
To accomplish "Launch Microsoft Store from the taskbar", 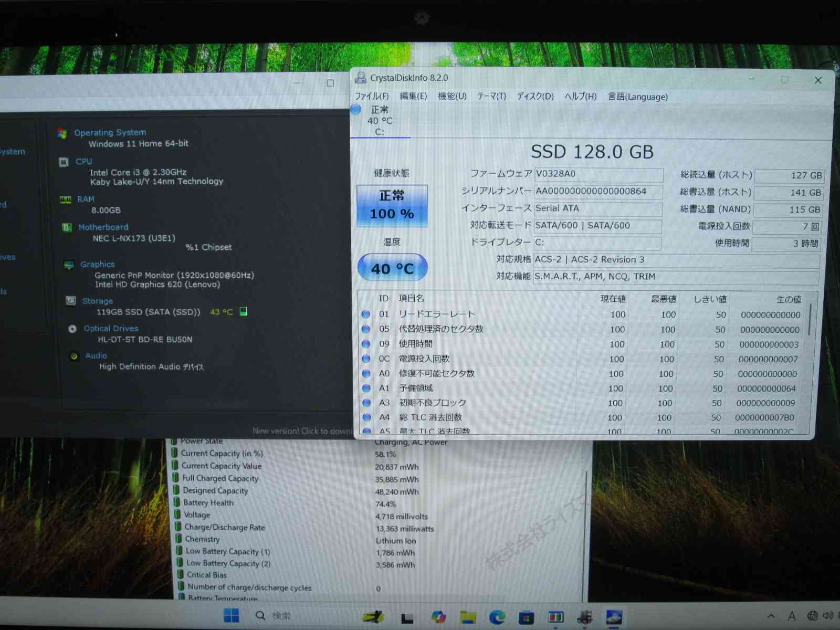I will [x=526, y=617].
